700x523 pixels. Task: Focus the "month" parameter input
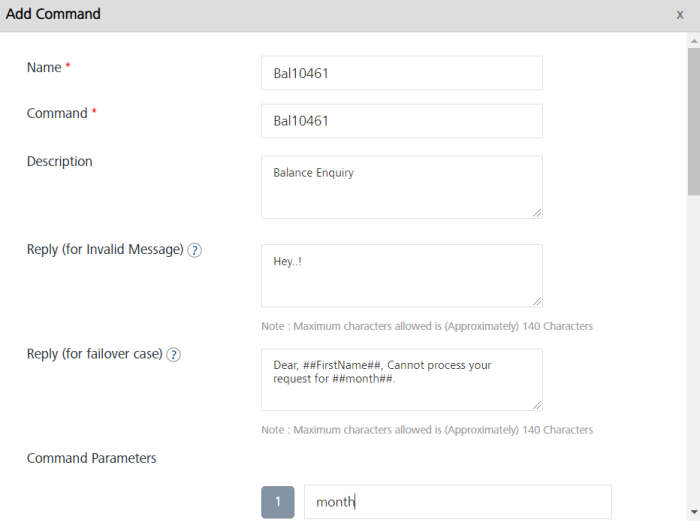(457, 502)
